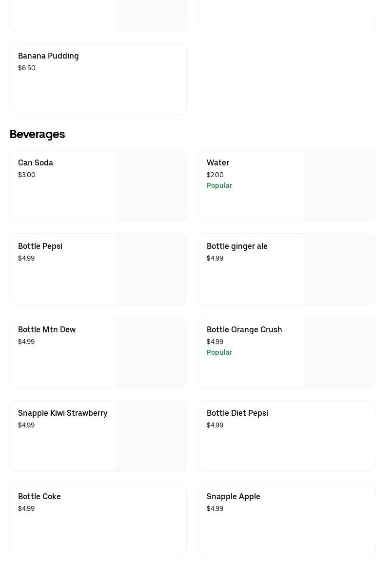Screen dimensions: 392x567
Task: Choose the Snapple Apple item
Action: 234,497
